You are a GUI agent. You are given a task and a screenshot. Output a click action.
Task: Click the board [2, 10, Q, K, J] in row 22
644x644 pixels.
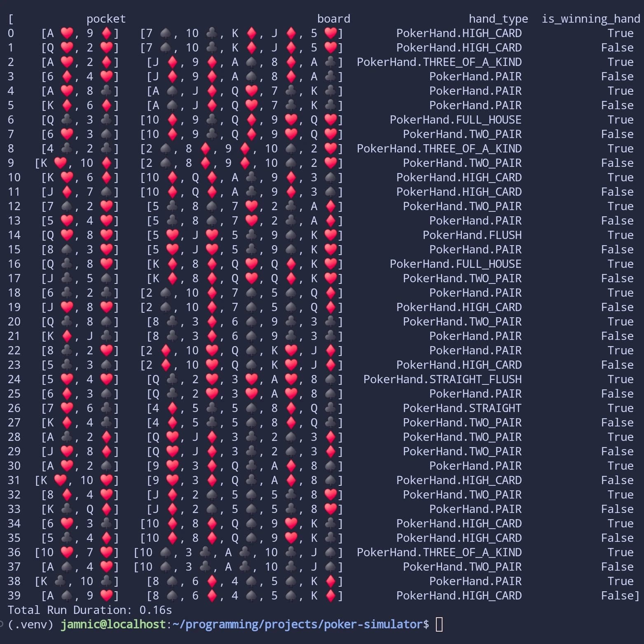click(241, 351)
